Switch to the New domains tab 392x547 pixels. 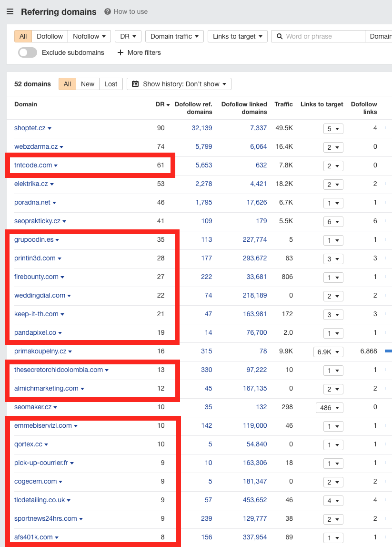(88, 84)
